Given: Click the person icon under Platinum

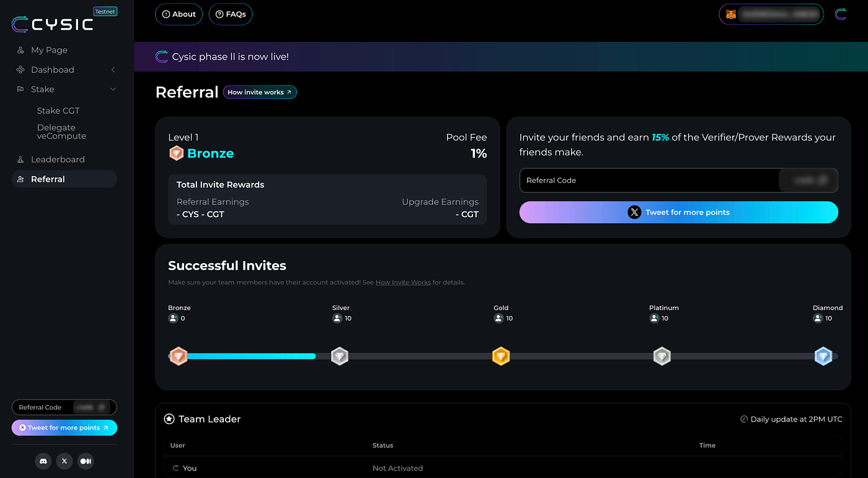Looking at the screenshot, I should coord(654,318).
